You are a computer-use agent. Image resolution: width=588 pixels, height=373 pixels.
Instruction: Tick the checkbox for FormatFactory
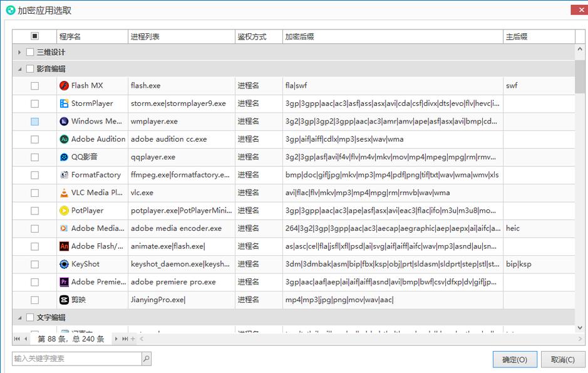pyautogui.click(x=35, y=176)
